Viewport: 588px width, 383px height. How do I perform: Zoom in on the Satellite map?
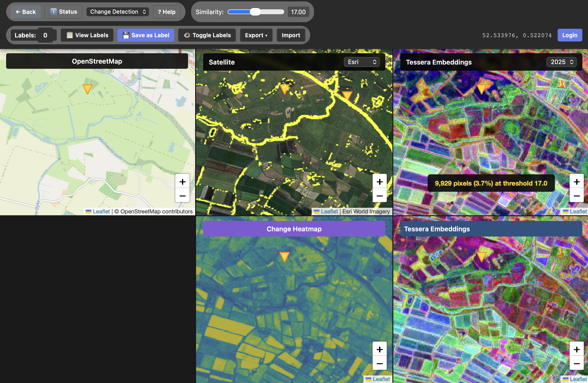[379, 182]
